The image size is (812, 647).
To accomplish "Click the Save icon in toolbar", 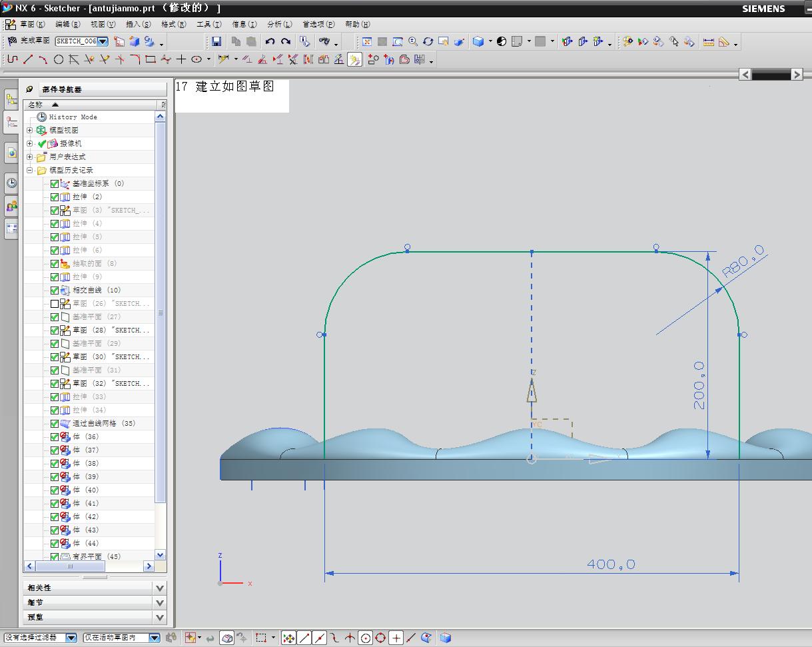I will 216,41.
